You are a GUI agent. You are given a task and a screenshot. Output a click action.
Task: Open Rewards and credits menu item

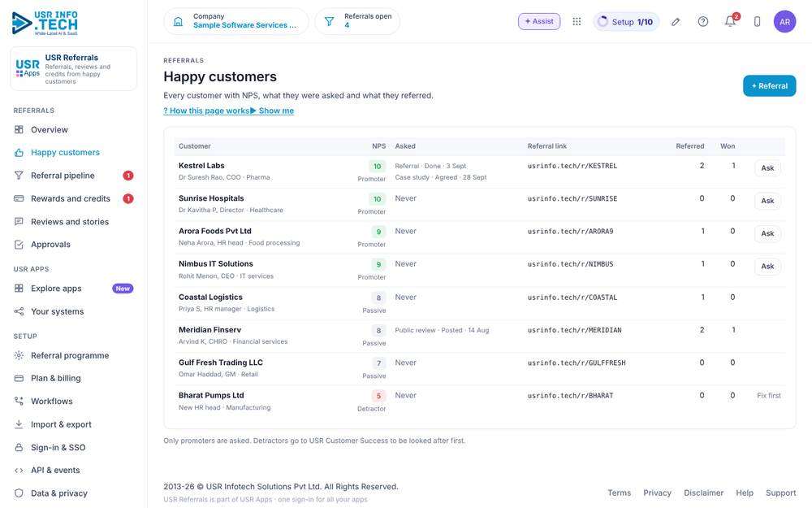74,198
